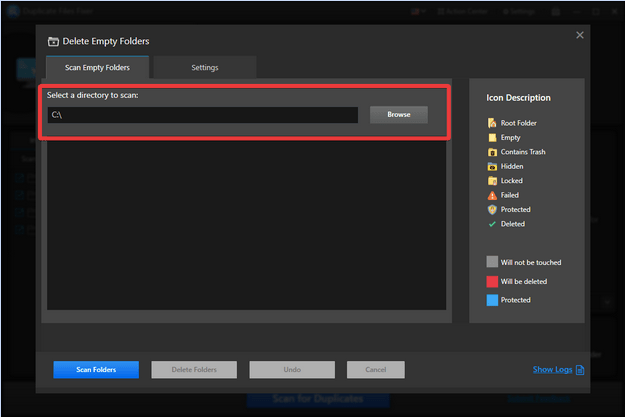Viewport: 625px width, 417px height.
Task: Click the Undo button
Action: coord(292,370)
